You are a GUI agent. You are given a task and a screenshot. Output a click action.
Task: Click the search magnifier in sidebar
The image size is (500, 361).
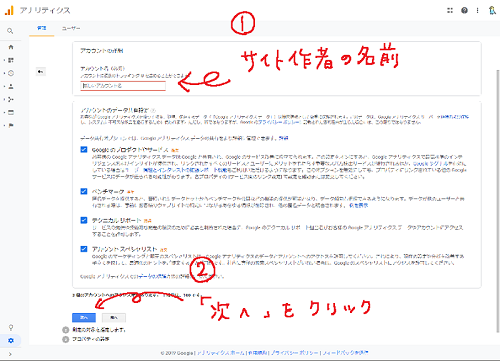click(10, 31)
